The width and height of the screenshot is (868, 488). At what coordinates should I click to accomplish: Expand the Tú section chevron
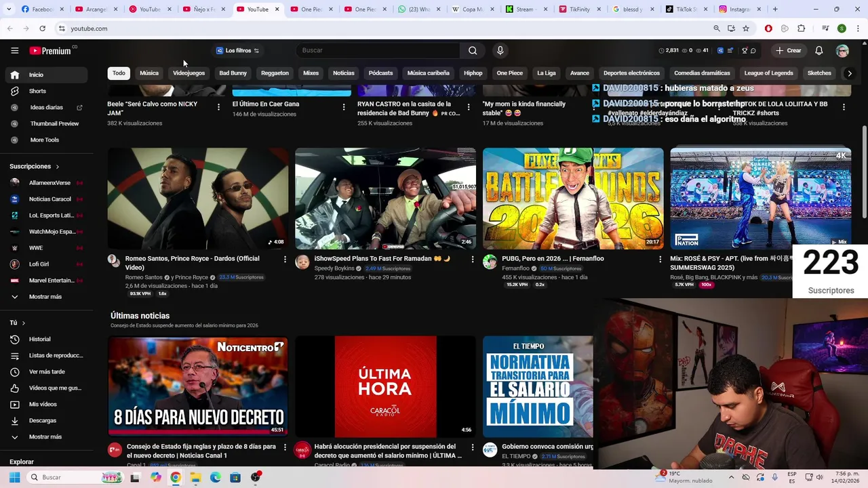[x=23, y=323]
